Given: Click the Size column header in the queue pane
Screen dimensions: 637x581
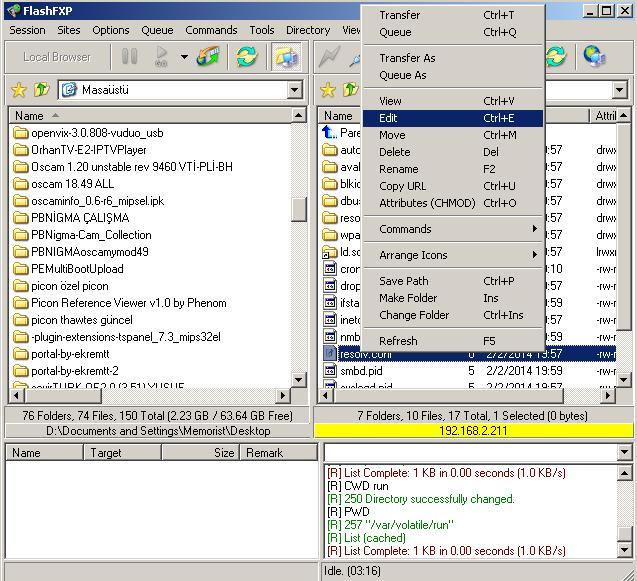Looking at the screenshot, I should 200,453.
